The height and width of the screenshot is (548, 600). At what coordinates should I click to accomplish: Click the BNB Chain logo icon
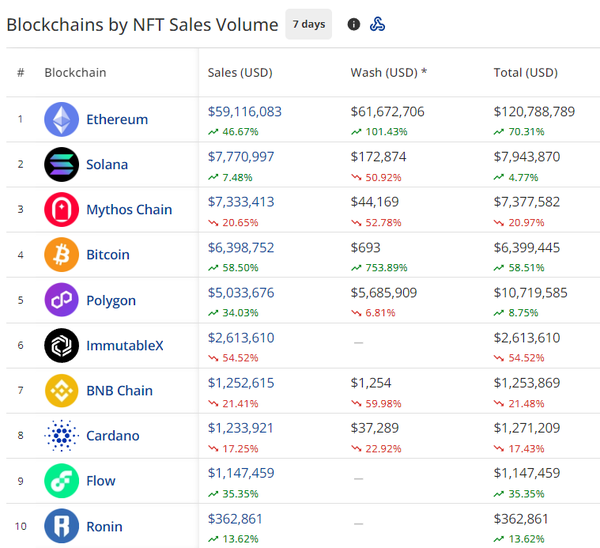61,390
